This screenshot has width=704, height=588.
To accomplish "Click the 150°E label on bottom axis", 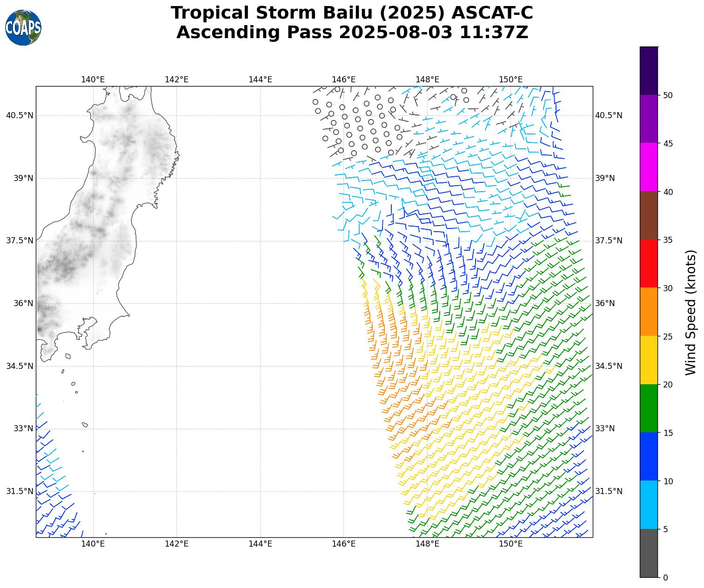I will click(x=510, y=544).
